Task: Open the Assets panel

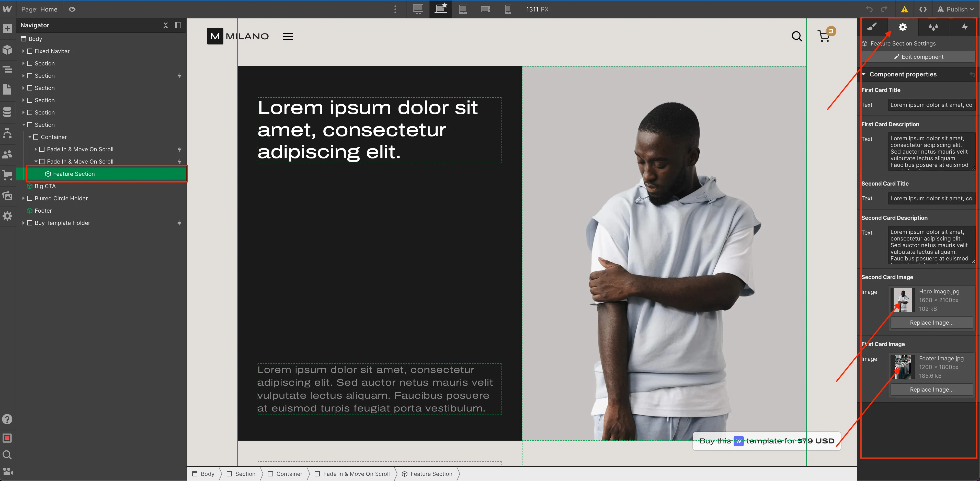Action: pos(7,196)
